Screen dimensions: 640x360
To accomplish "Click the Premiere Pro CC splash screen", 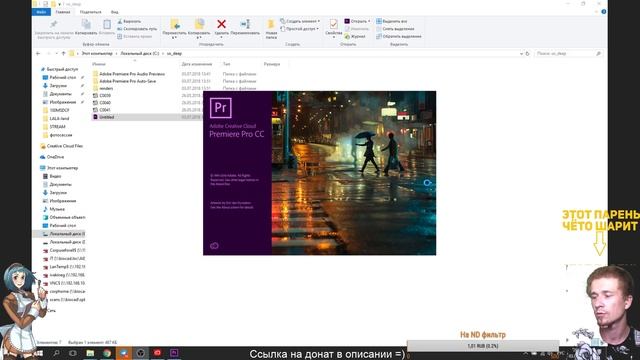I will [319, 173].
